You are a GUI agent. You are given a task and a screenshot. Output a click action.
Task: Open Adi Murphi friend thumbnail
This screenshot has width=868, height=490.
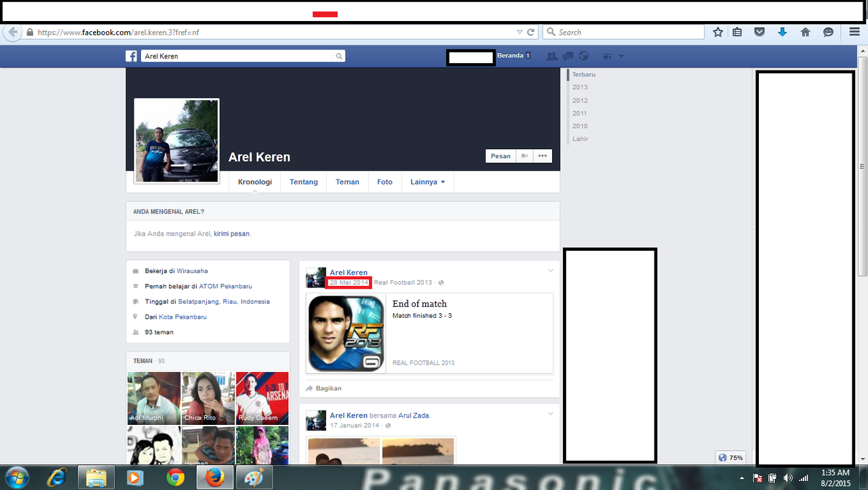154,398
